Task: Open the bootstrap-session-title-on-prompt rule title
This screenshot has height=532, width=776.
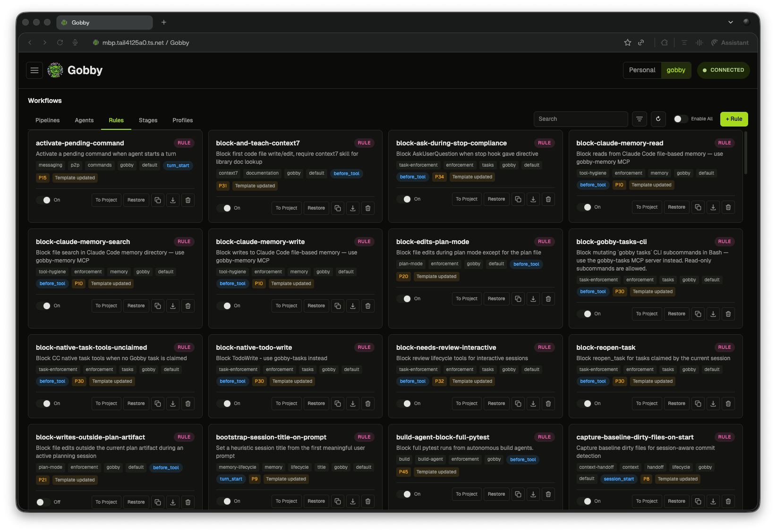Action: pos(271,437)
